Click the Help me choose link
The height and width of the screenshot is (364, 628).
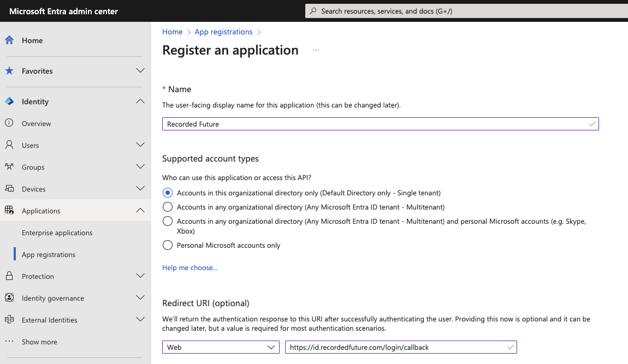(x=189, y=267)
